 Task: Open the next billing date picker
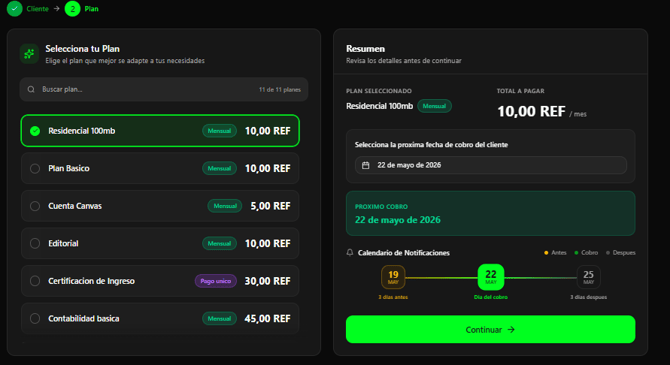coord(491,165)
